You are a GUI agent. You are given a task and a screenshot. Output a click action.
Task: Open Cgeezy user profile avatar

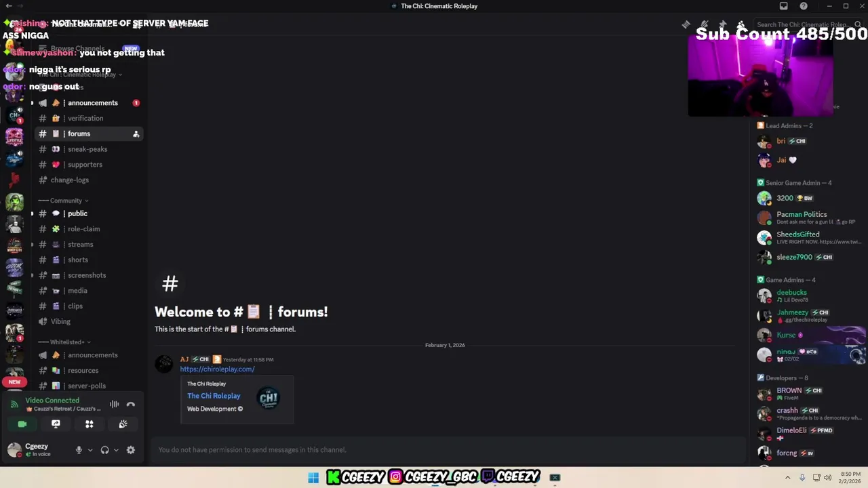click(x=14, y=449)
